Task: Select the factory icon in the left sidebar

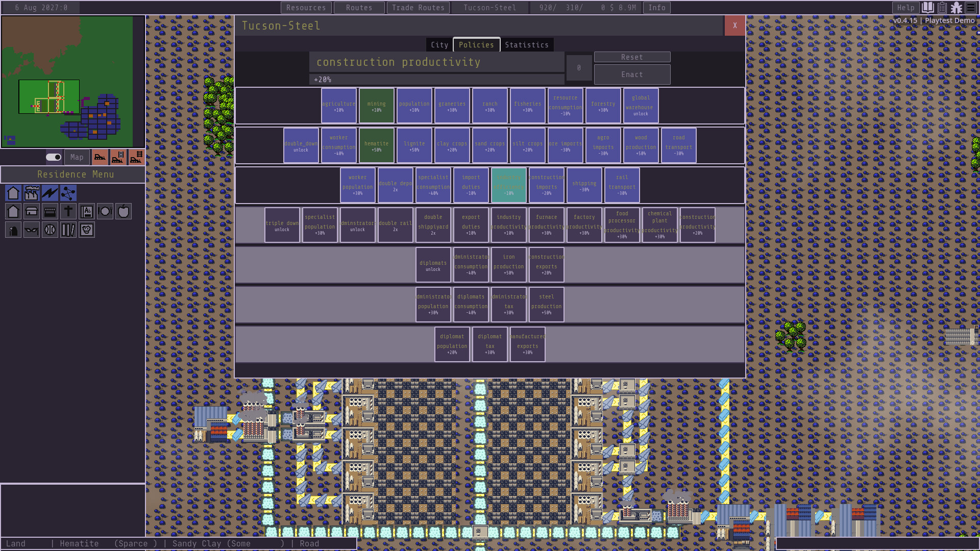Action: pos(31,193)
